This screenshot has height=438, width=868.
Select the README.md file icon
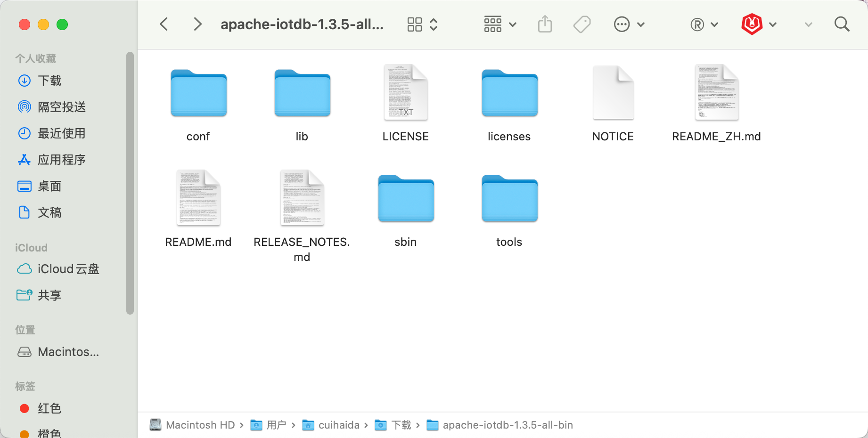[x=198, y=198]
